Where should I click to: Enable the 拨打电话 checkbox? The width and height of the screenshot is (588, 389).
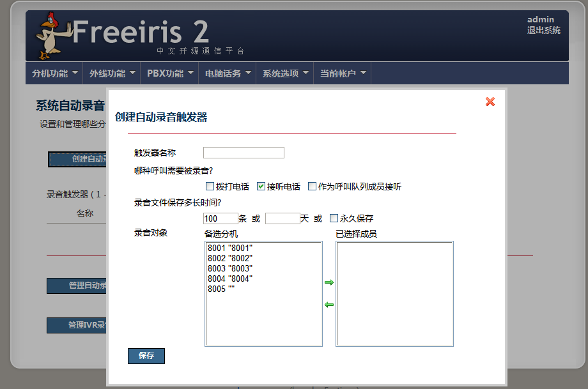pyautogui.click(x=210, y=187)
